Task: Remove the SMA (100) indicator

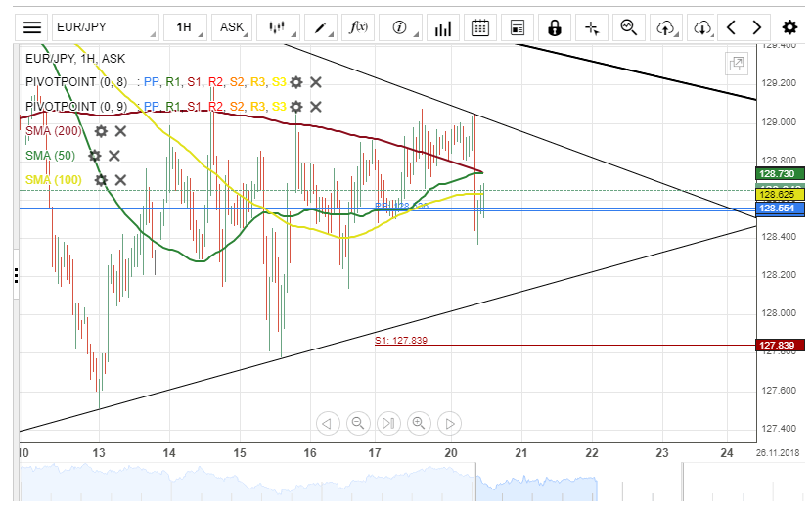Action: point(120,180)
